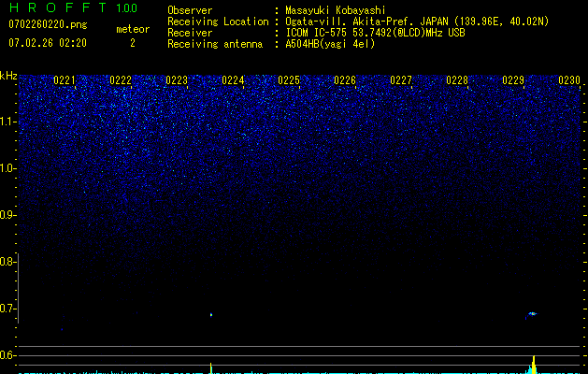Click the time marker 0228
Image resolution: width=588 pixels, height=374 pixels.
457,80
